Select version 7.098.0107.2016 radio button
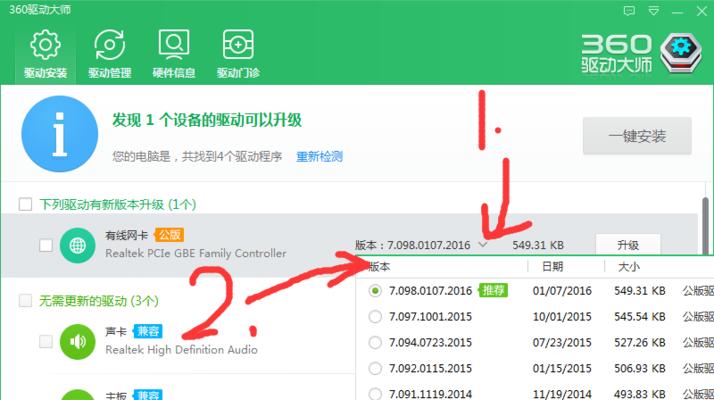 point(375,291)
